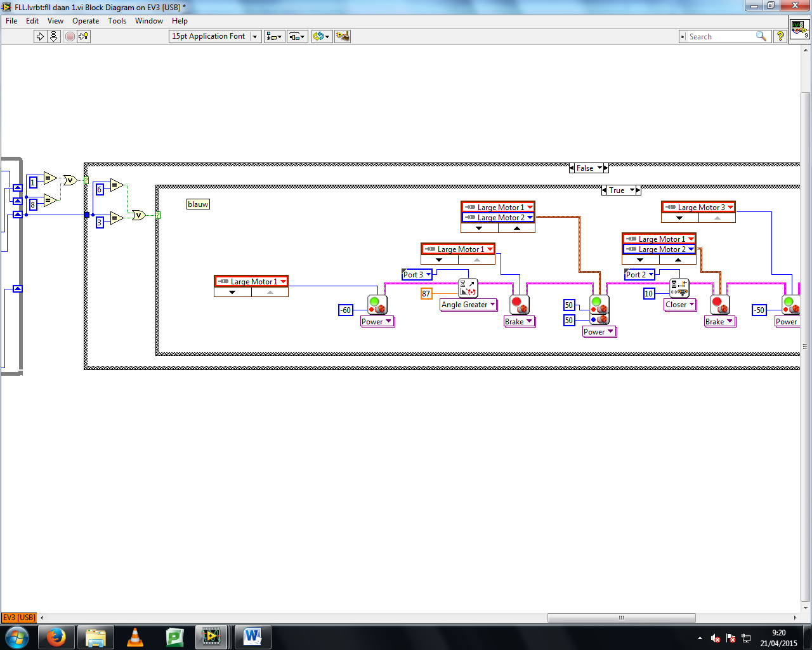The width and height of the screenshot is (812, 650).
Task: Go to previous case of the True structure
Action: pos(604,190)
